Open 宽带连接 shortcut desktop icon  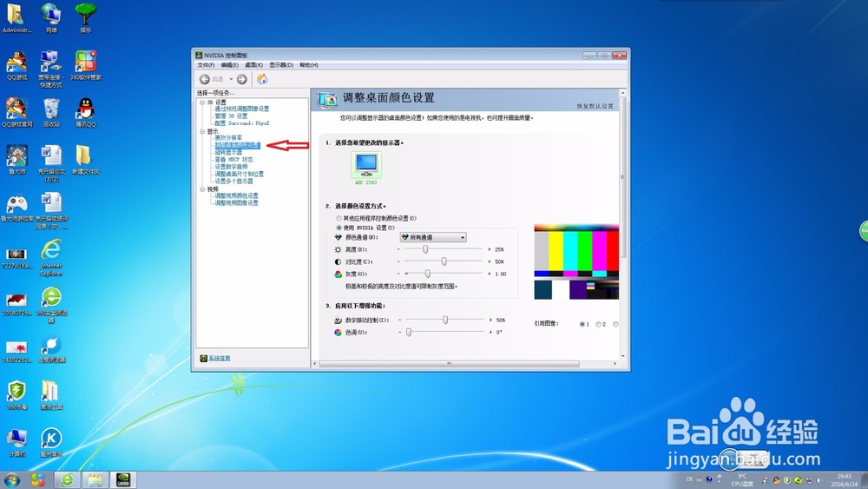click(x=51, y=69)
